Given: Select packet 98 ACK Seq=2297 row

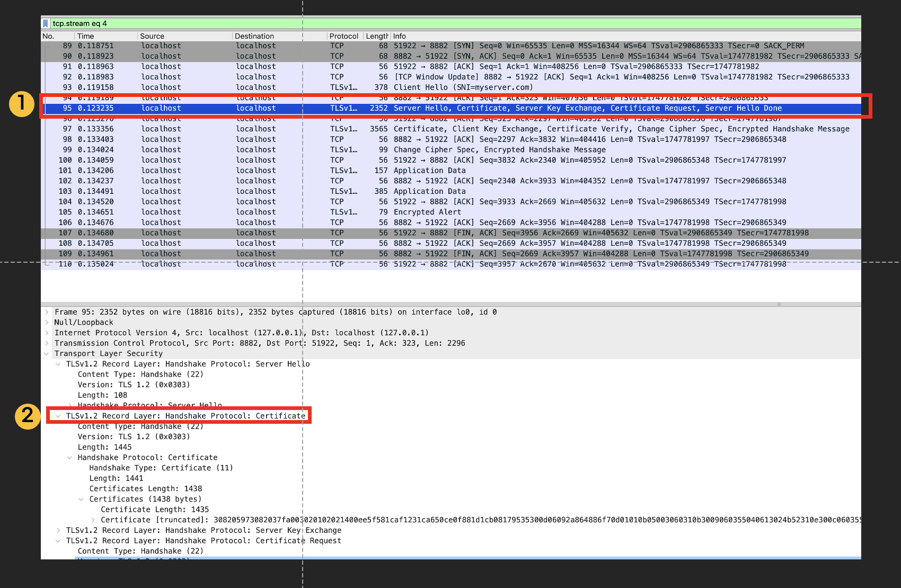Looking at the screenshot, I should click(x=451, y=139).
